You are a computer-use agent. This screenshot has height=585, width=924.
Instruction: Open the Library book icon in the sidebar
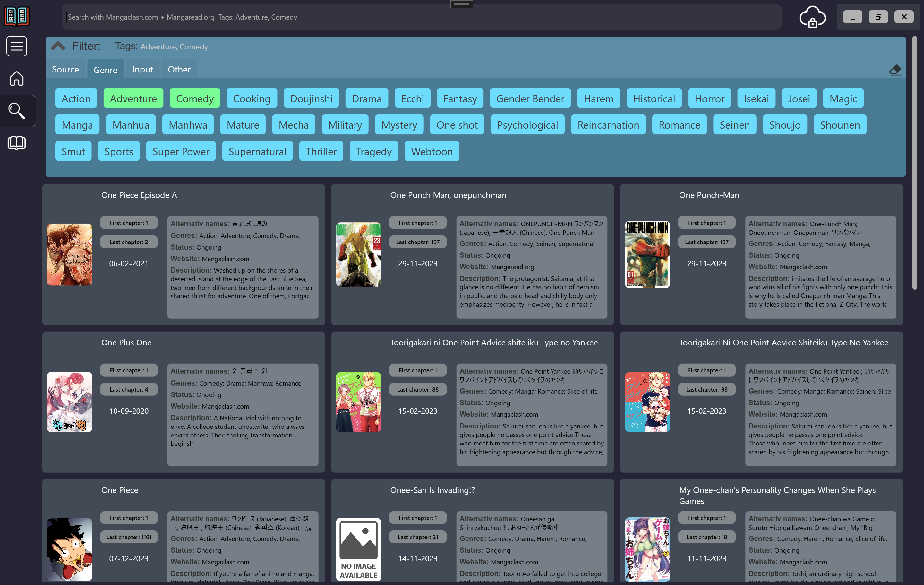click(x=16, y=143)
